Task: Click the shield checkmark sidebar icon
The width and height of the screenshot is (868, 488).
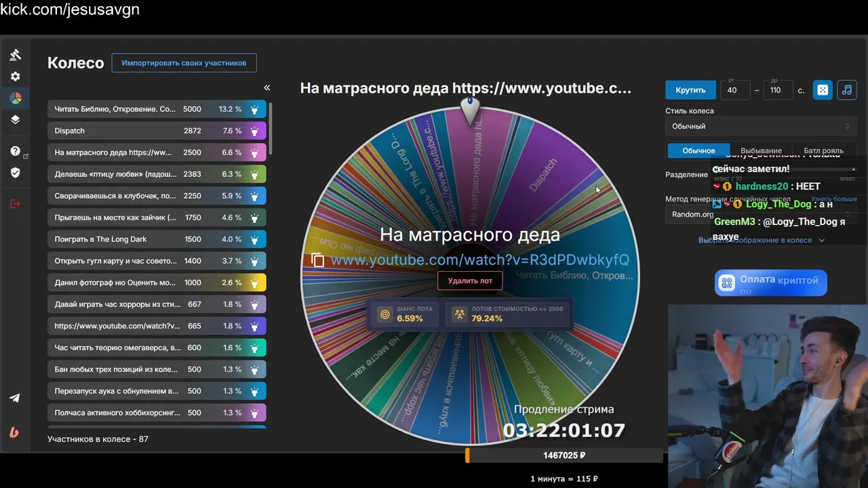Action: (x=15, y=173)
